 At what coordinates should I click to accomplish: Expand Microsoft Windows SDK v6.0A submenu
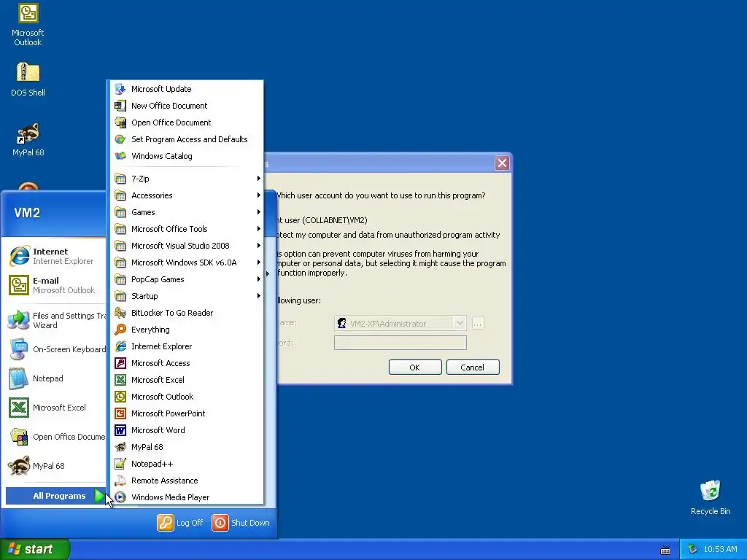pos(187,262)
